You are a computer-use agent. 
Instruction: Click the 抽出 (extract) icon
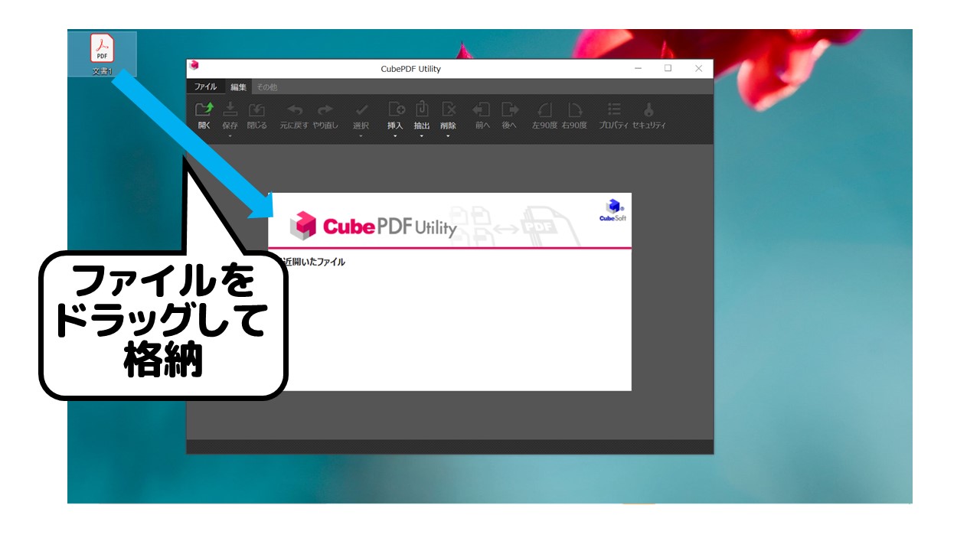[422, 109]
